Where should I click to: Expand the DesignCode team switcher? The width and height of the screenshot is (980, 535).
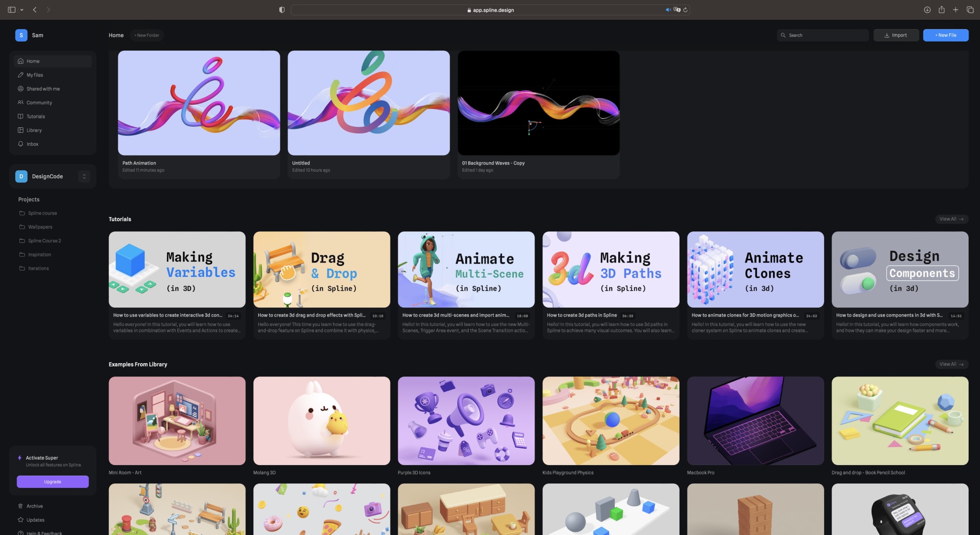[x=84, y=176]
